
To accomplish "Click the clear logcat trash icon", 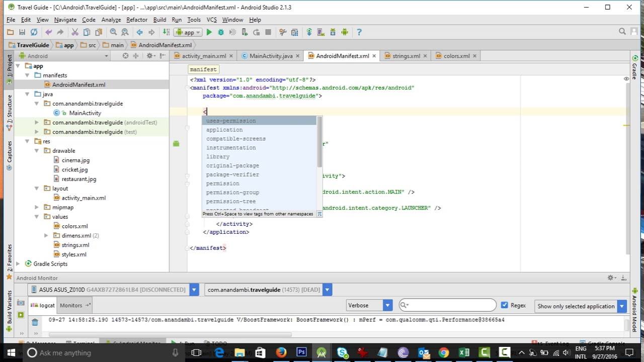I will [35, 322].
